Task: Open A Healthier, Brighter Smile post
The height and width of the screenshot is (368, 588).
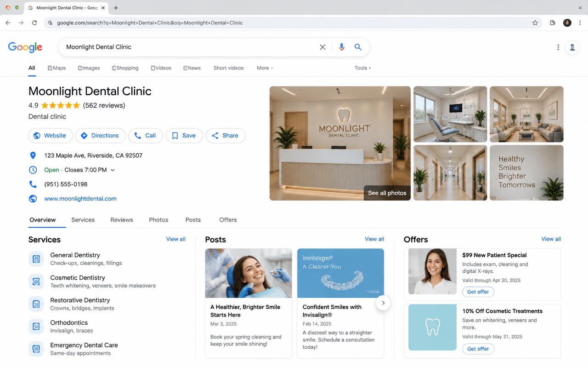Action: point(249,303)
